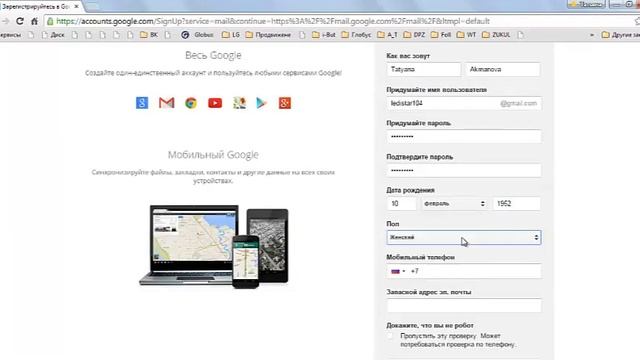The height and width of the screenshot is (360, 640).
Task: Reload the page with the refresh icon
Action: pyautogui.click(x=20, y=21)
